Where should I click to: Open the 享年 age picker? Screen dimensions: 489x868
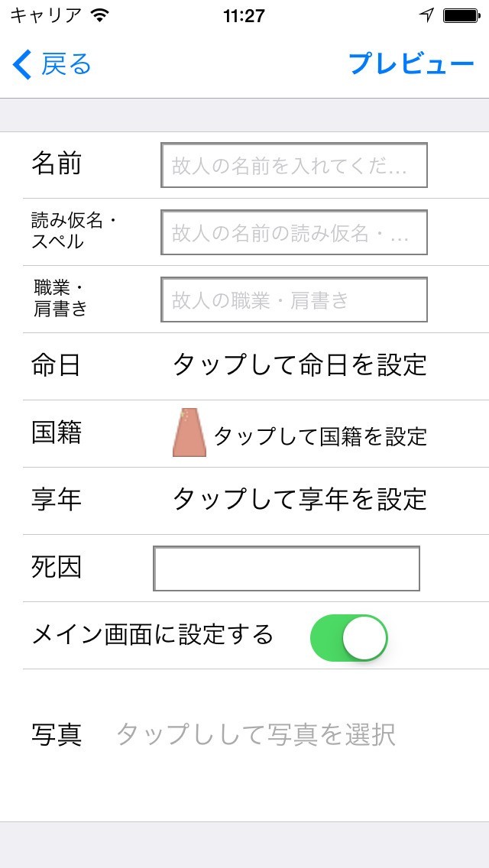[x=300, y=500]
